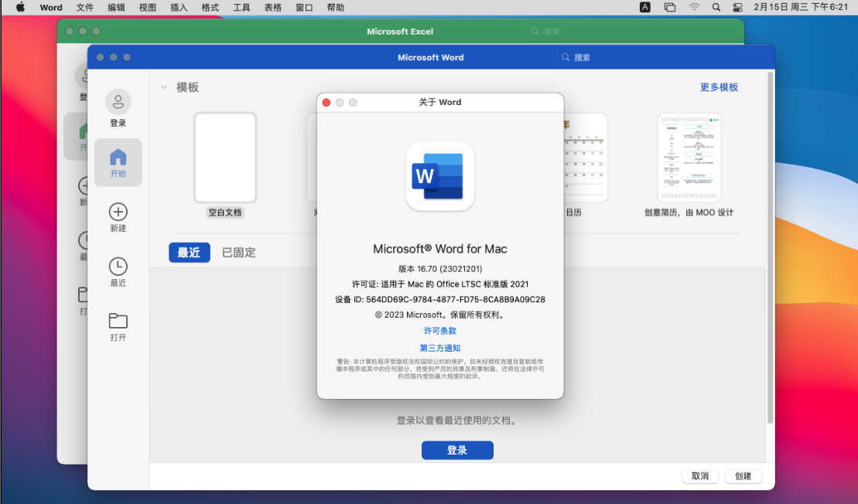Screen dimensions: 858x504
Task: Click the blue 登录 button below recent documents
Action: click(457, 451)
